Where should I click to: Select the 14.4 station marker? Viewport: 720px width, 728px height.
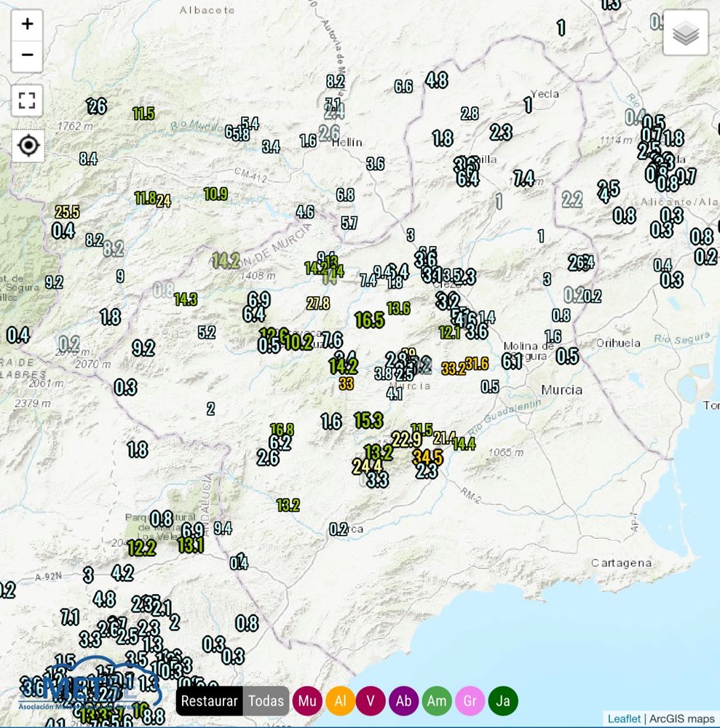click(464, 444)
